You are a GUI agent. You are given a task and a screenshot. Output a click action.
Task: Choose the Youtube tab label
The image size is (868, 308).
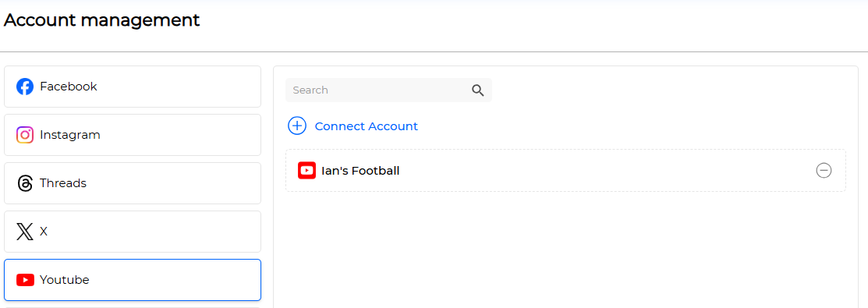coord(64,280)
